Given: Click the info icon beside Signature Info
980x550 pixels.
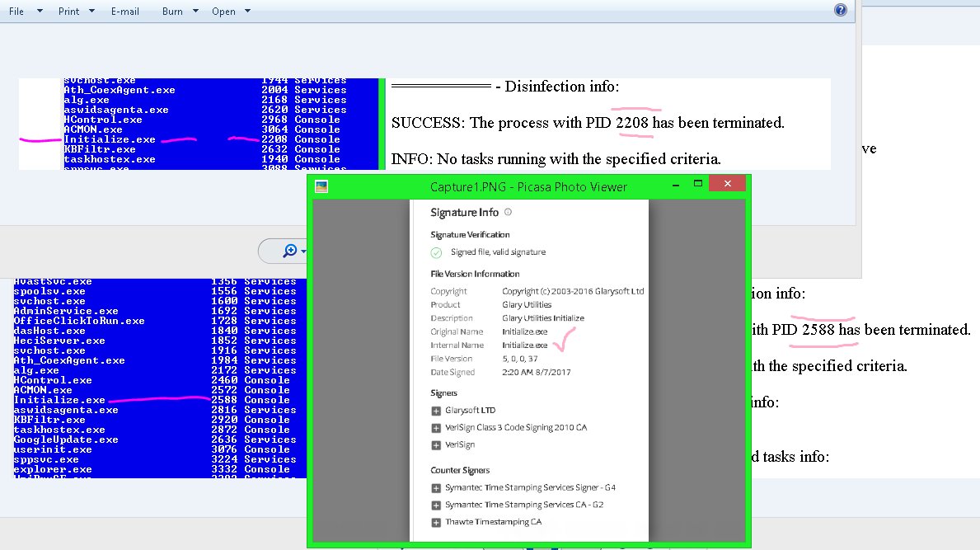Looking at the screenshot, I should click(x=508, y=212).
